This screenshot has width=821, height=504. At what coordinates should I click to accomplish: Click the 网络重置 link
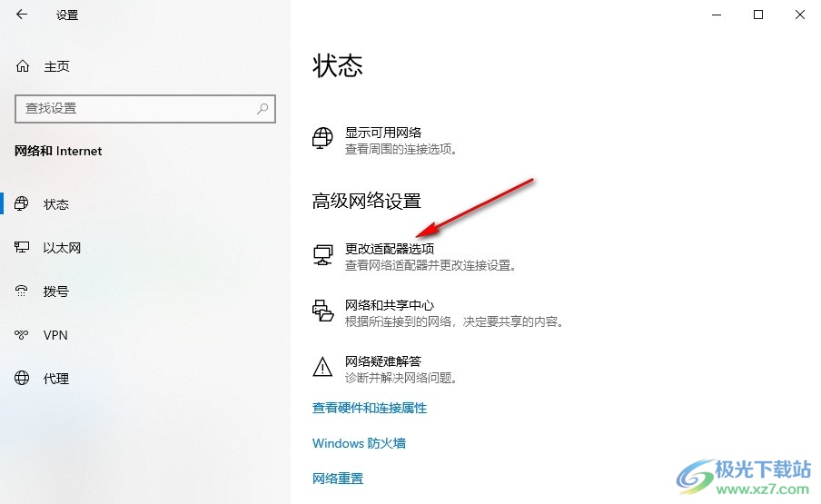338,479
